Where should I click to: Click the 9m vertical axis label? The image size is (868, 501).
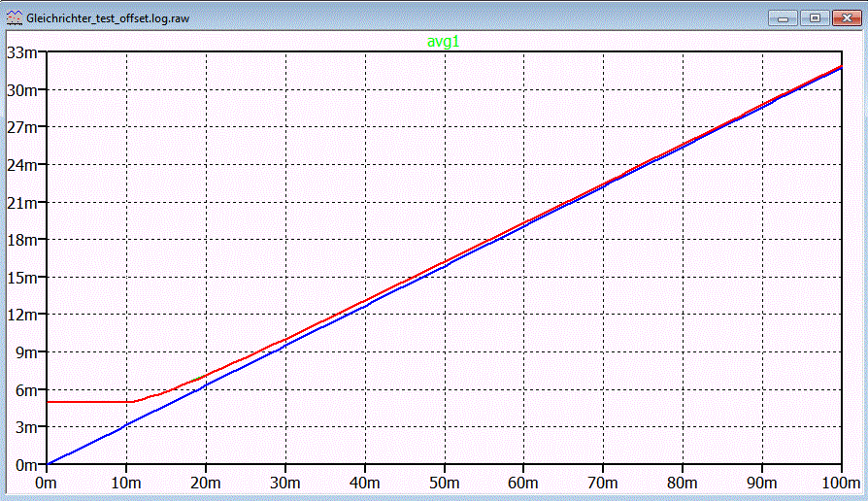pyautogui.click(x=26, y=352)
